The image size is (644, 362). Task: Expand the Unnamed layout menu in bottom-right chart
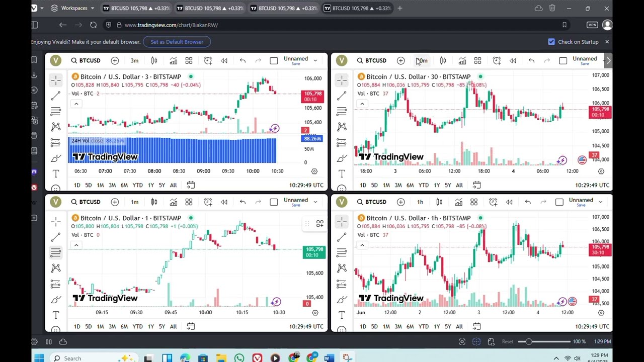coord(600,202)
